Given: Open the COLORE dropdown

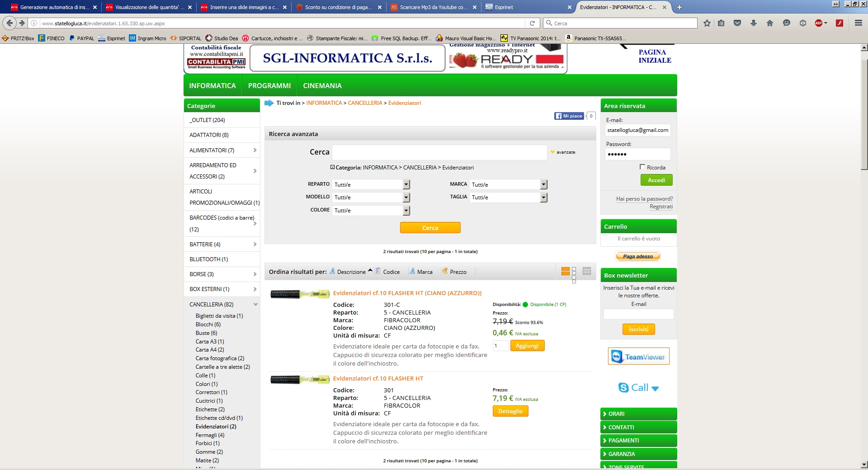Looking at the screenshot, I should point(371,211).
